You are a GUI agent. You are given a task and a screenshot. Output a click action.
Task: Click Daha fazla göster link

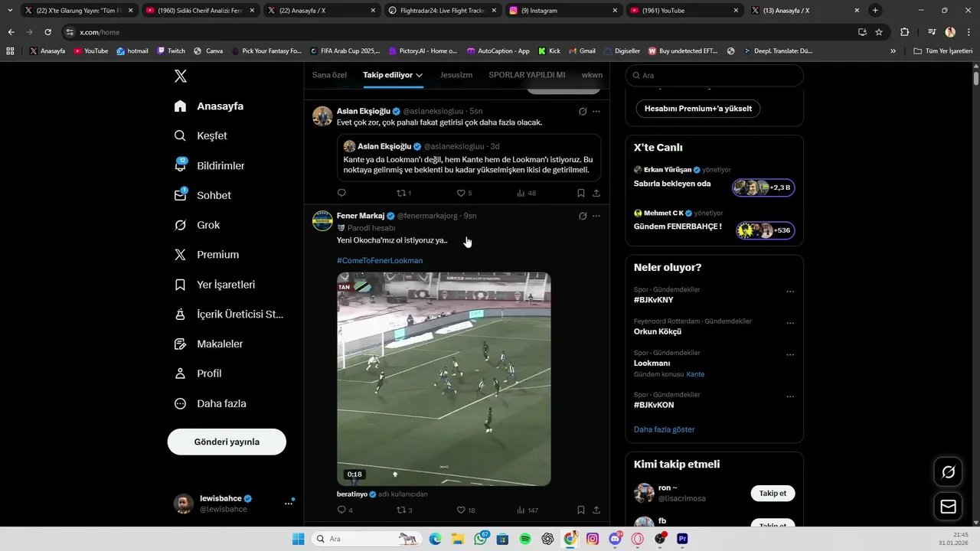[x=664, y=429]
